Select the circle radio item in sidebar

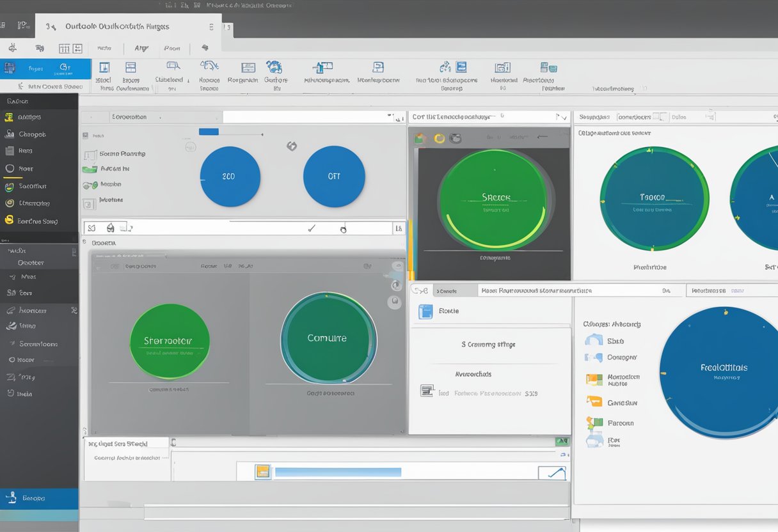click(x=9, y=169)
